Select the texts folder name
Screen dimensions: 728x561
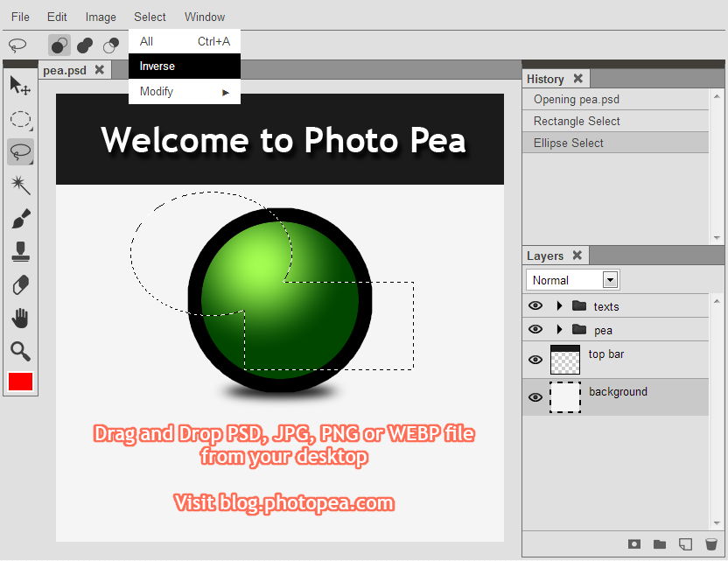605,306
